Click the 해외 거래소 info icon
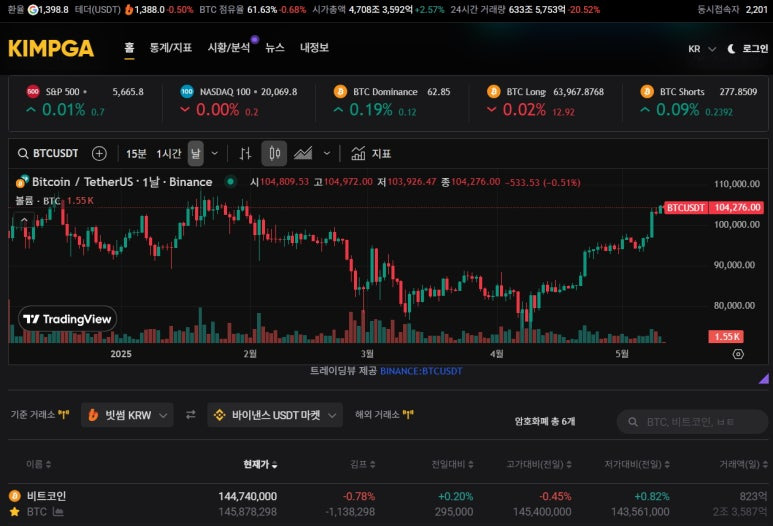Screen dimensions: 773x526 [408, 415]
